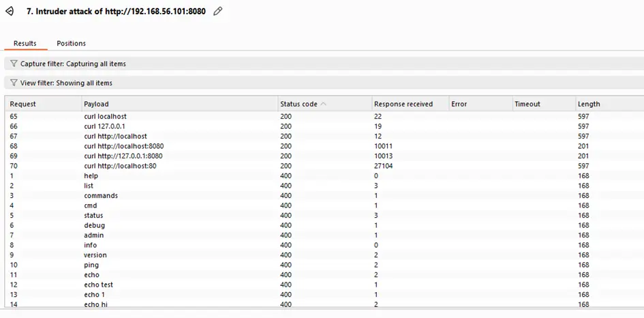This screenshot has height=318, width=644.
Task: Click Length 201 in request 68 row
Action: (583, 146)
